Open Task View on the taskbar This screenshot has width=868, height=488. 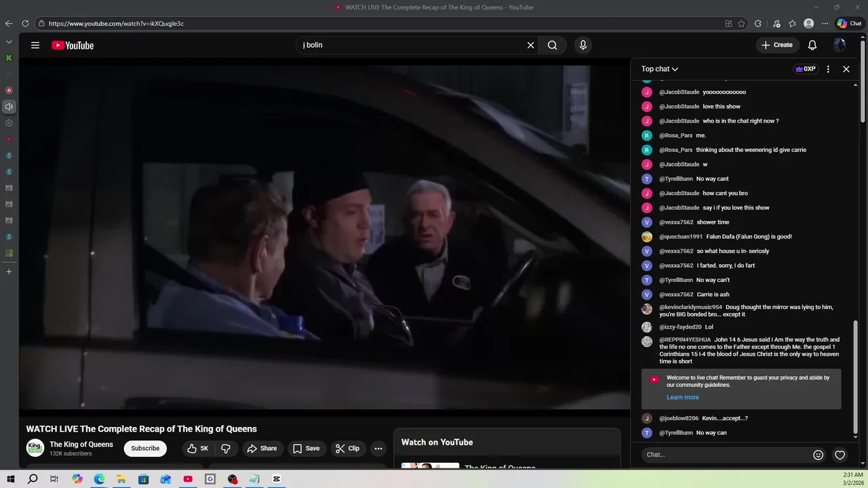(54, 479)
